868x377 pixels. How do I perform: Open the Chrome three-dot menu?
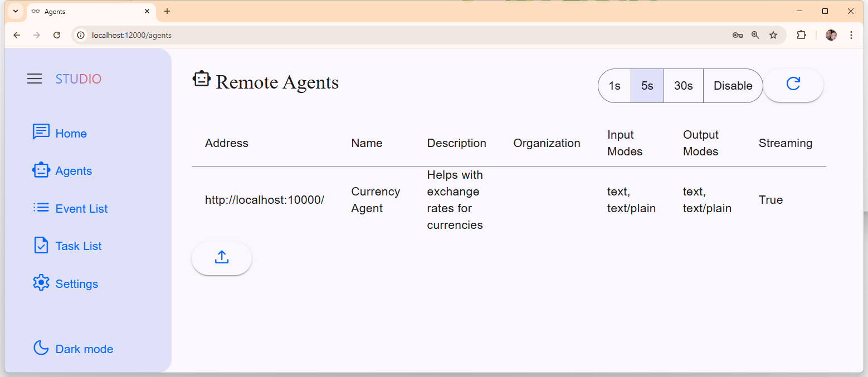point(851,35)
